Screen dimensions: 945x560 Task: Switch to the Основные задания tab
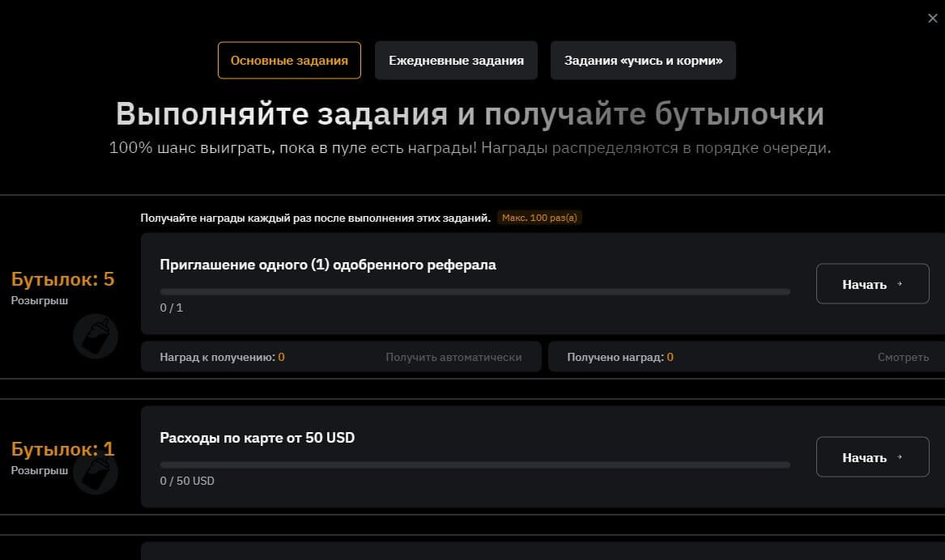(x=289, y=61)
